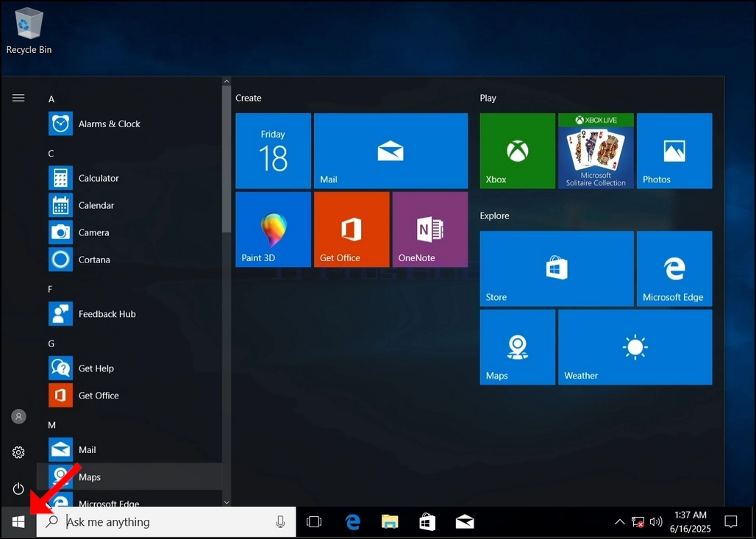Open the wide Mail tile
Image resolution: width=756 pixels, height=539 pixels.
pos(391,151)
